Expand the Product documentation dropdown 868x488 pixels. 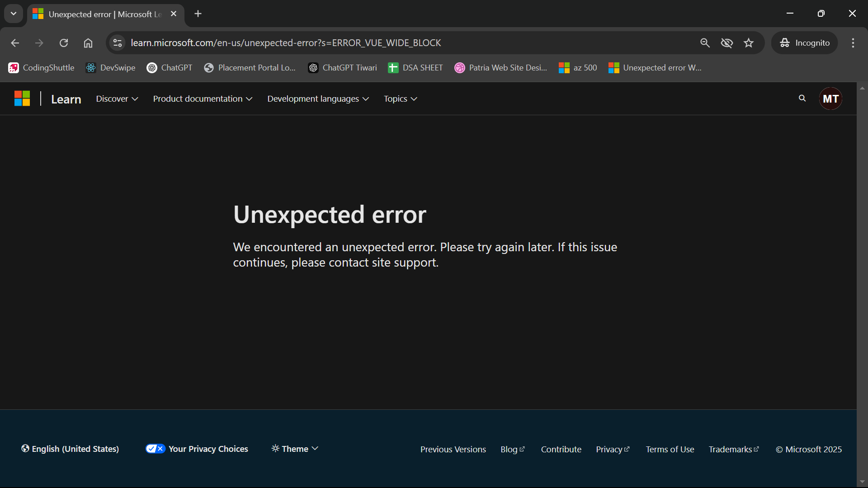202,98
